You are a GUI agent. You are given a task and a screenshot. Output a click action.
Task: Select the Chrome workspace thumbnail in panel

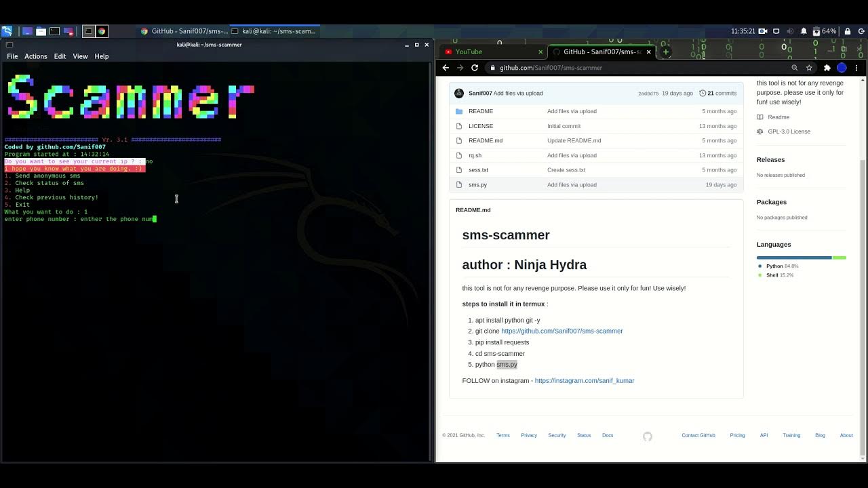tap(102, 31)
